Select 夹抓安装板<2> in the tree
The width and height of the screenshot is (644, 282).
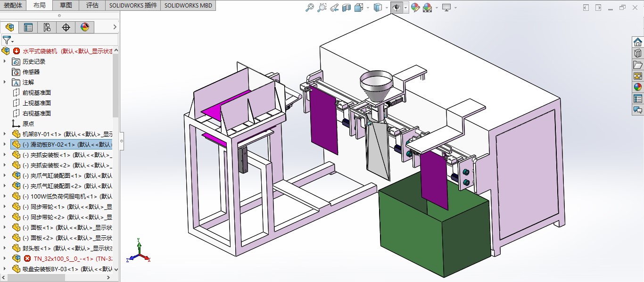[61, 165]
